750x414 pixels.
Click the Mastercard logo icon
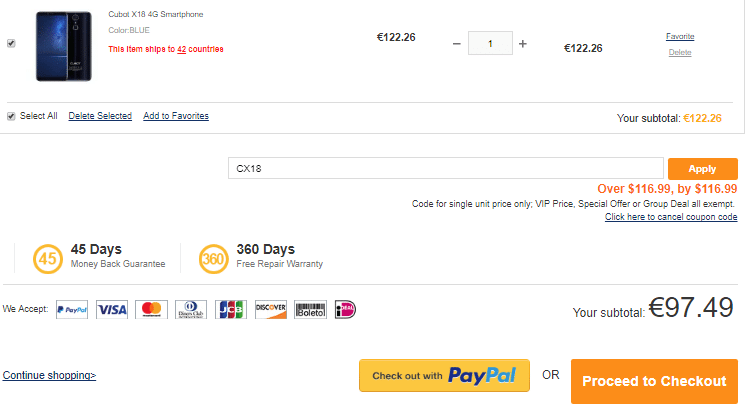tap(151, 310)
